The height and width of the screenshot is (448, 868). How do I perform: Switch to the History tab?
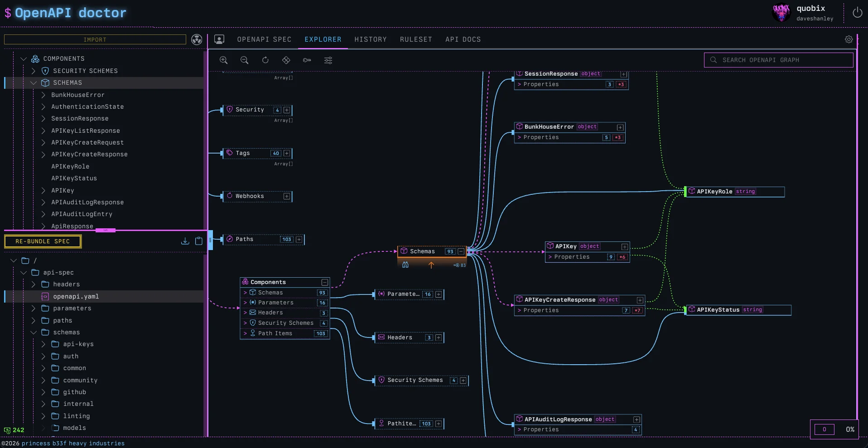coord(371,39)
